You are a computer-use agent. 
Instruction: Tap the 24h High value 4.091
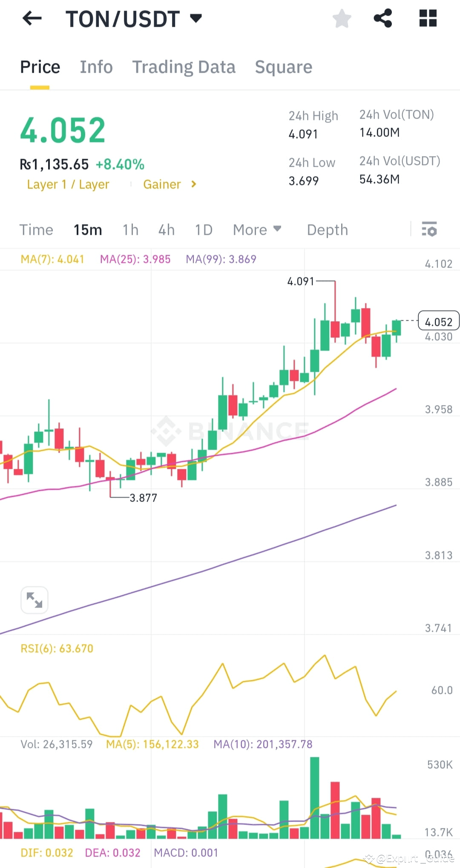(x=303, y=134)
